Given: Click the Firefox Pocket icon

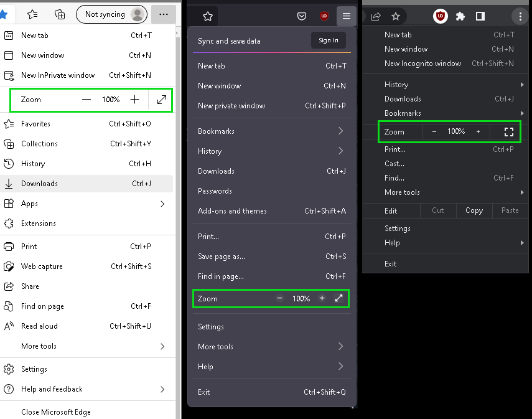Looking at the screenshot, I should pyautogui.click(x=302, y=16).
